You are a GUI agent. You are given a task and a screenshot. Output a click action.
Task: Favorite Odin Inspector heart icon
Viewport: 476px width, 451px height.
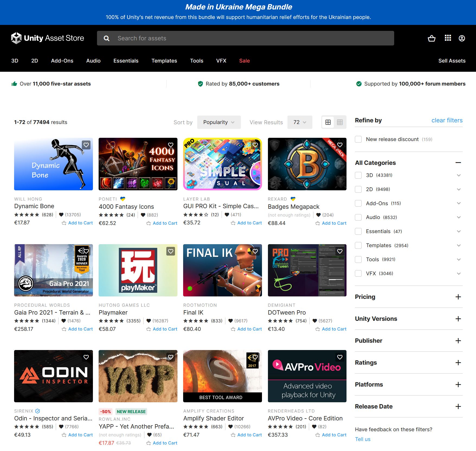(x=86, y=357)
